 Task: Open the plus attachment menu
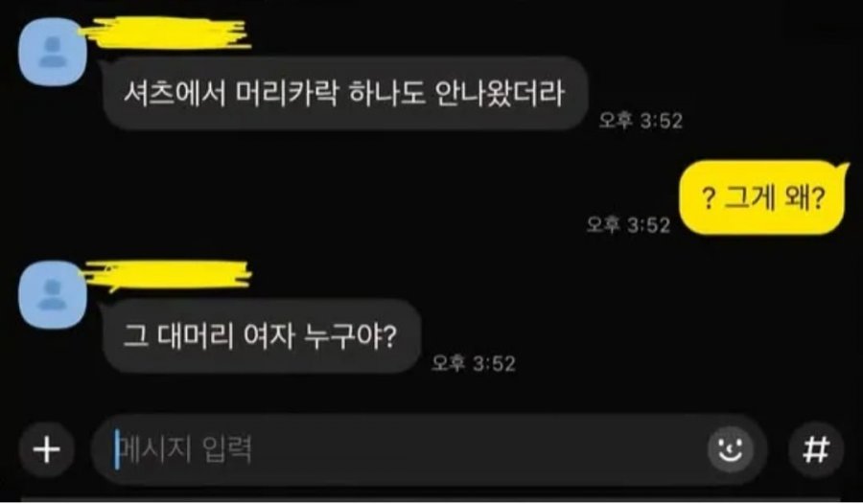tap(47, 449)
